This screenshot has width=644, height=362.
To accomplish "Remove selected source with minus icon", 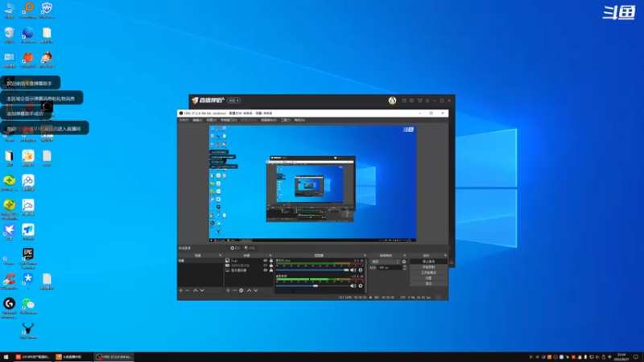I will [234, 290].
